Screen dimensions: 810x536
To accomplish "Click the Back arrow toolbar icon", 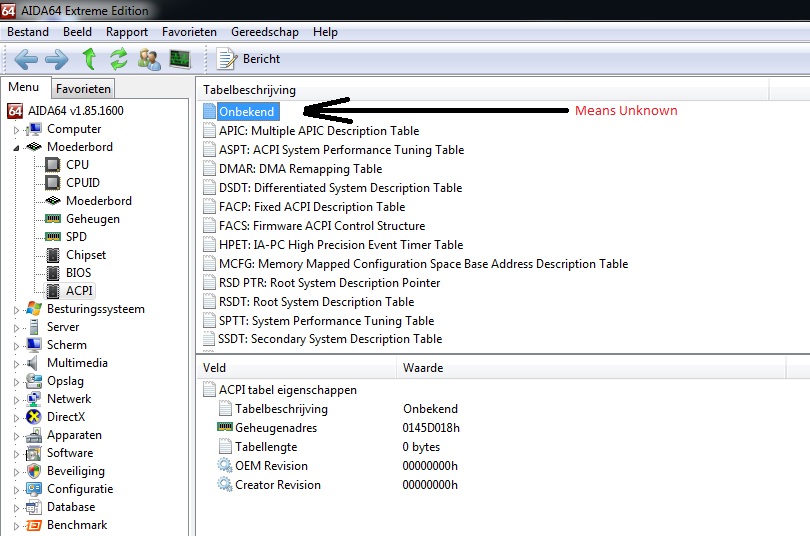I will pyautogui.click(x=26, y=59).
